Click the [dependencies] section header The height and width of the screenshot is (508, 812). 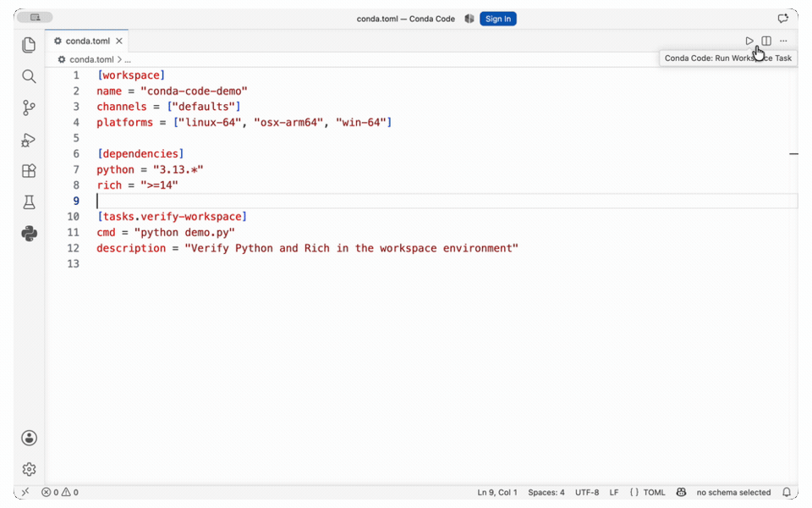(140, 154)
